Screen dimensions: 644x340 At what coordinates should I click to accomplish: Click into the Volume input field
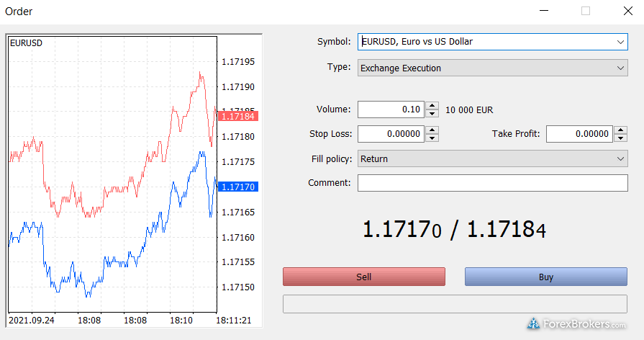point(391,109)
